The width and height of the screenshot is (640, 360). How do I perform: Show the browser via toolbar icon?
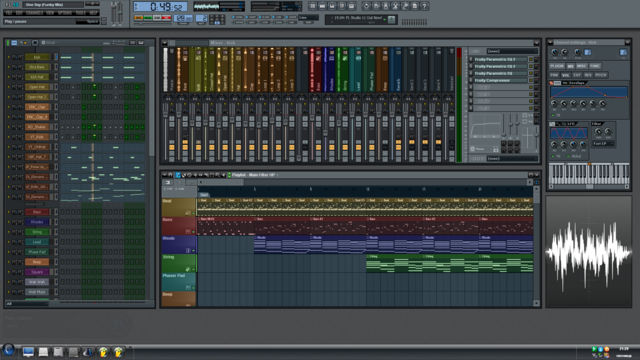[342, 6]
